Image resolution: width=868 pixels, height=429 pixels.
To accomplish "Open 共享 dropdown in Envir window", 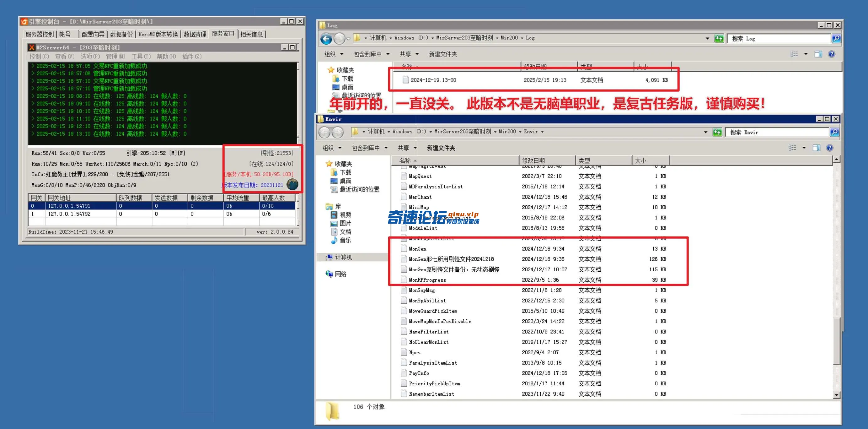I will click(x=407, y=148).
